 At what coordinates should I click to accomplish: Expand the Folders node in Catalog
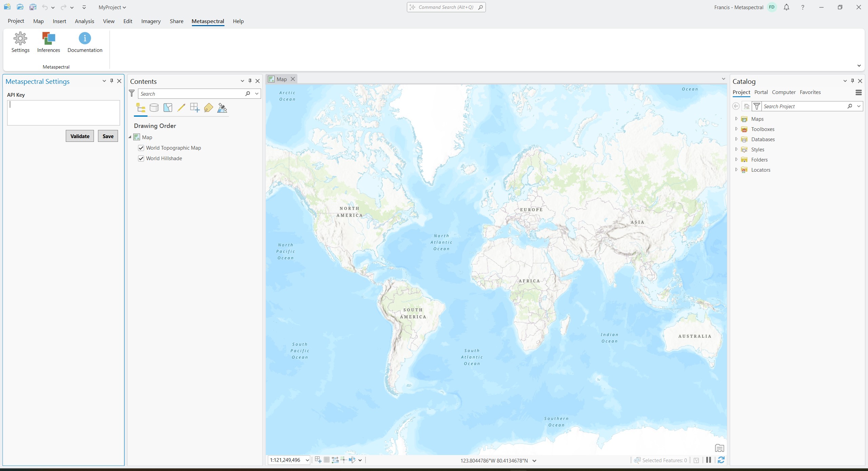point(736,159)
